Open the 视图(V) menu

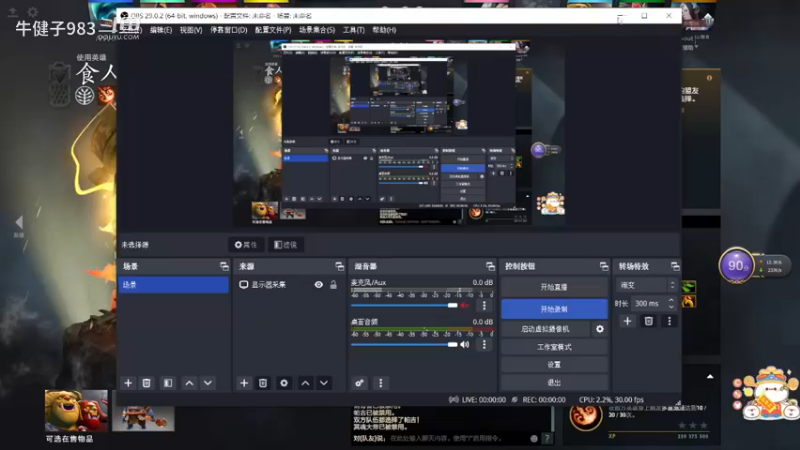(x=191, y=30)
